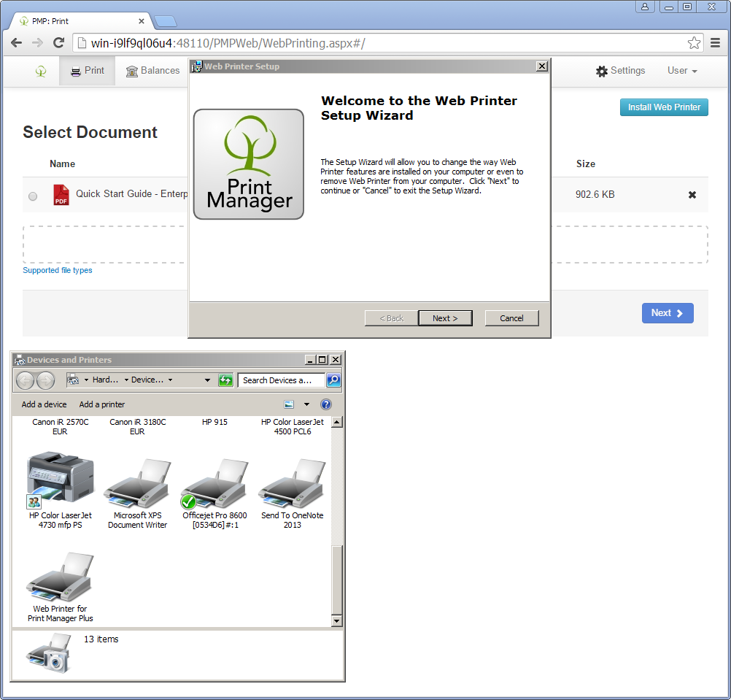This screenshot has width=731, height=700.
Task: Click the browser forward arrow
Action: (37, 43)
